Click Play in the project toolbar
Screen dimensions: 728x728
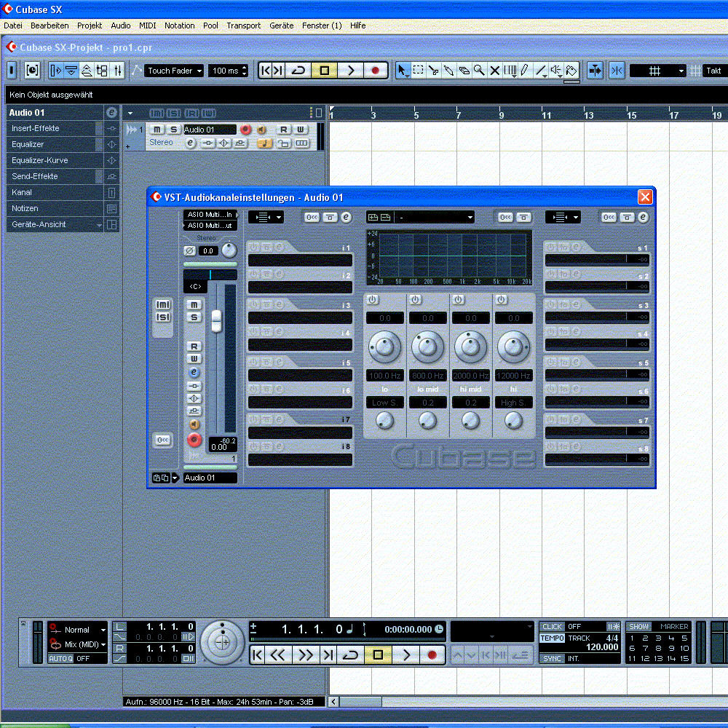point(350,71)
